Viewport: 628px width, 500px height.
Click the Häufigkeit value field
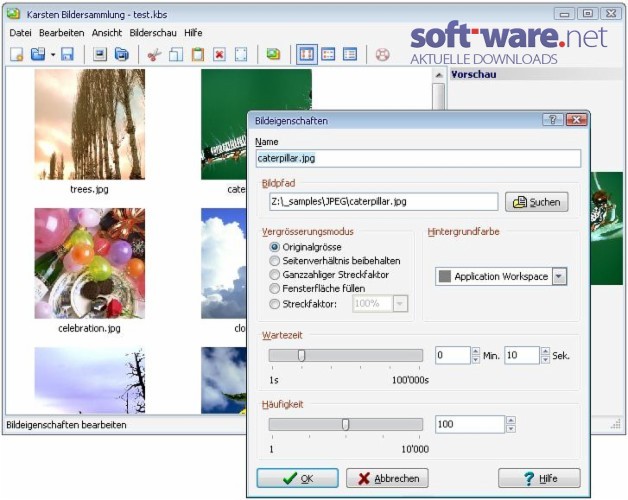tap(470, 424)
